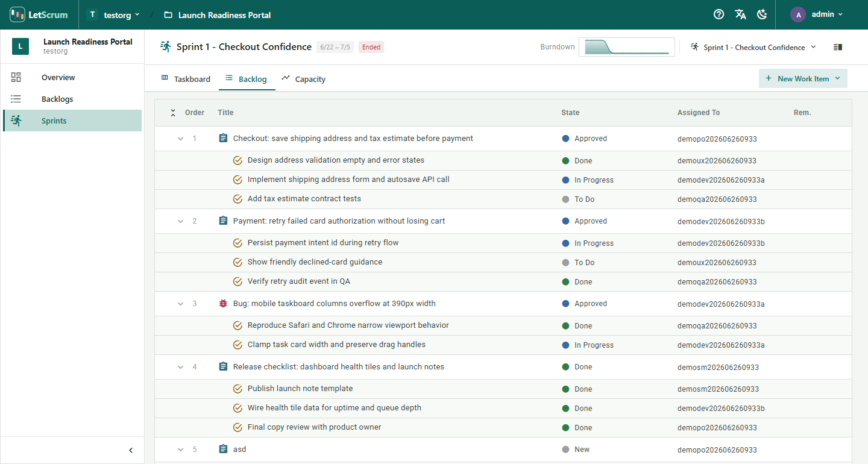868x464 pixels.
Task: Click the Rem. column header
Action: (802, 113)
